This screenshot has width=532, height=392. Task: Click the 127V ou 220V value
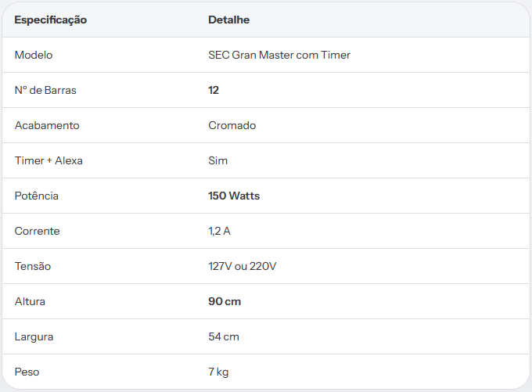(x=243, y=267)
